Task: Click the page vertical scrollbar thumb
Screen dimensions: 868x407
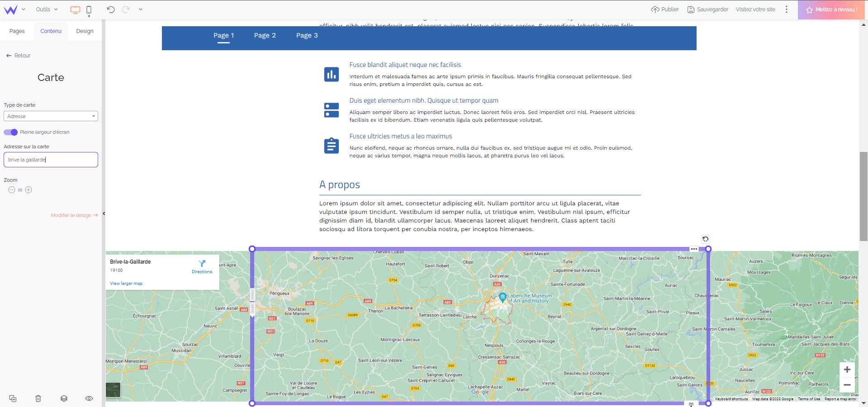Action: tap(863, 197)
